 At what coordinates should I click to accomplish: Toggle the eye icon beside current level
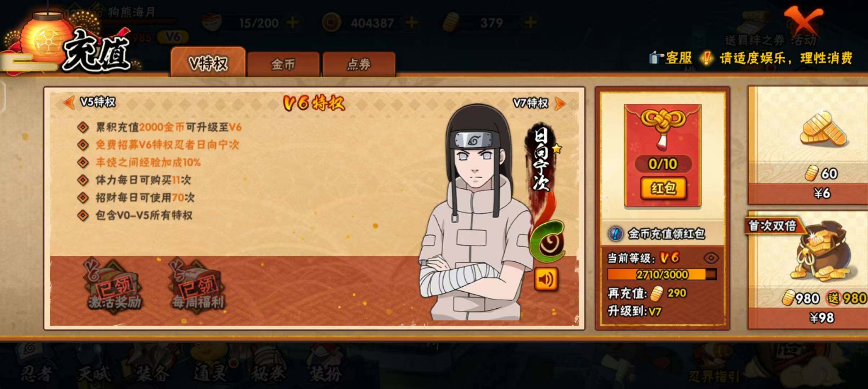[711, 258]
